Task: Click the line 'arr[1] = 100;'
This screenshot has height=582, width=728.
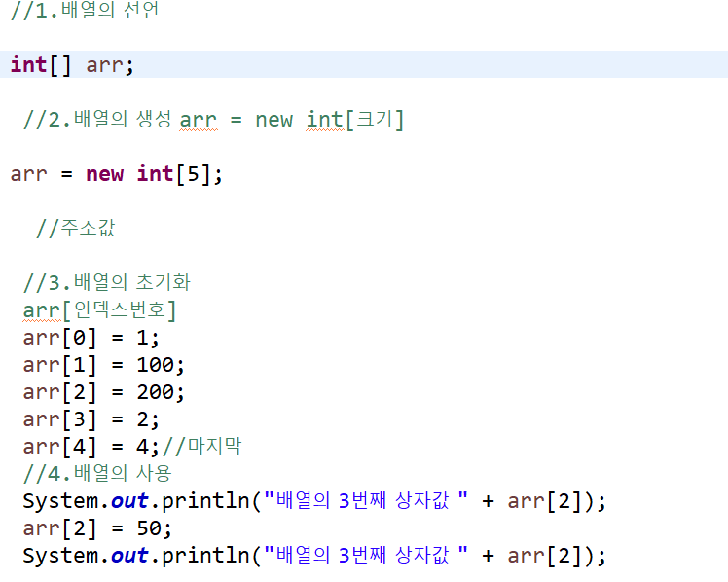Action: (103, 365)
